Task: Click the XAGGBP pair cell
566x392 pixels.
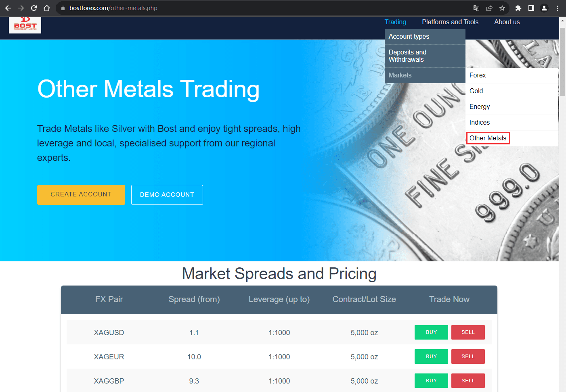Action: (109, 381)
